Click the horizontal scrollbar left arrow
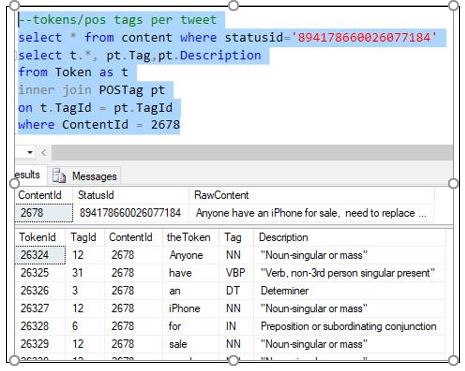 (44, 153)
